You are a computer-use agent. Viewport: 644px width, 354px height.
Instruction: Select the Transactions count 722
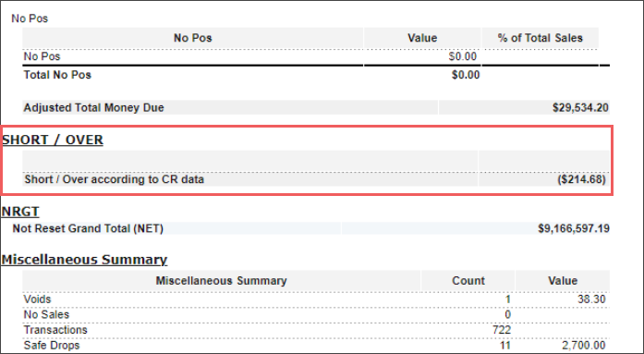[x=502, y=330]
